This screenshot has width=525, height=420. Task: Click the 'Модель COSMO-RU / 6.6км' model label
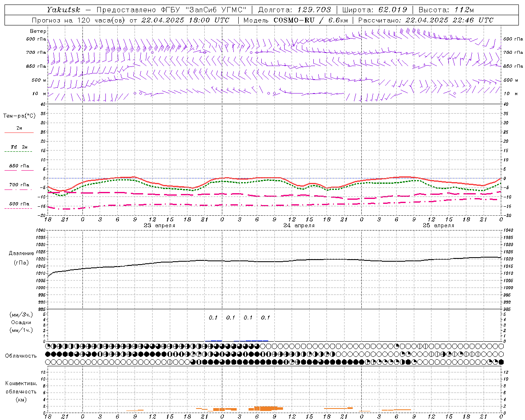(295, 20)
